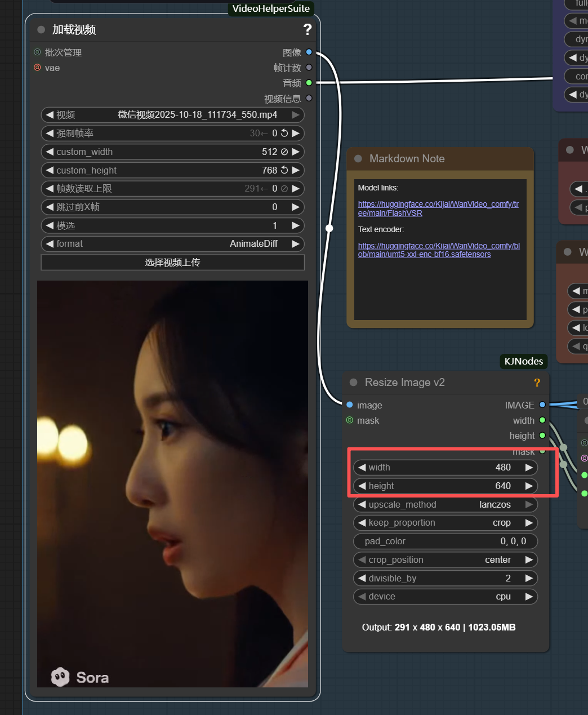Click the image input port on Resize node

click(350, 405)
